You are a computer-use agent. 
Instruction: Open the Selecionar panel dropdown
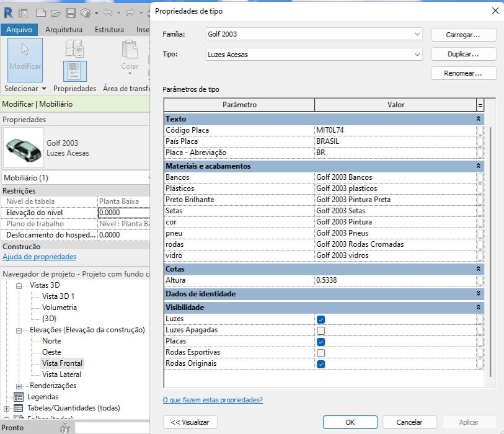[x=25, y=89]
